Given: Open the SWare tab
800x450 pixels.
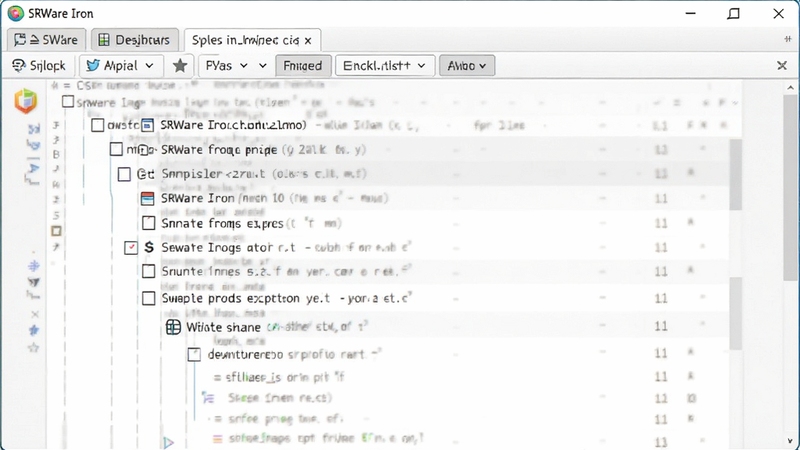Looking at the screenshot, I should click(46, 40).
